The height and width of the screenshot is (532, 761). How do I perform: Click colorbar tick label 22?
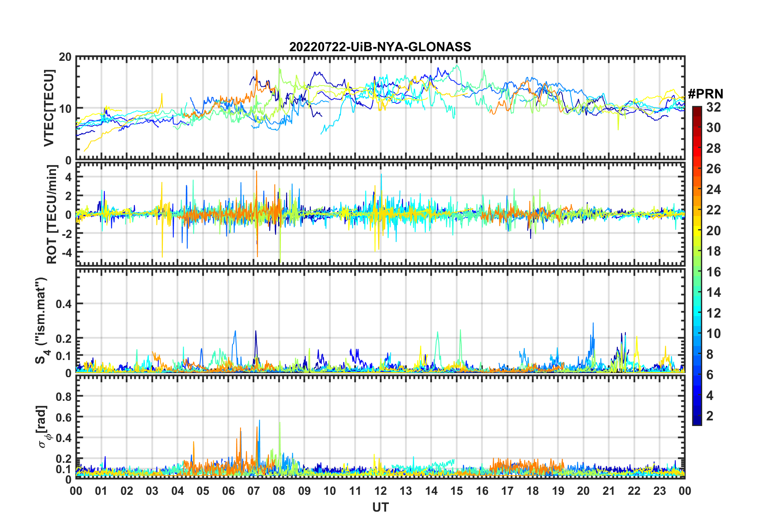coord(713,210)
